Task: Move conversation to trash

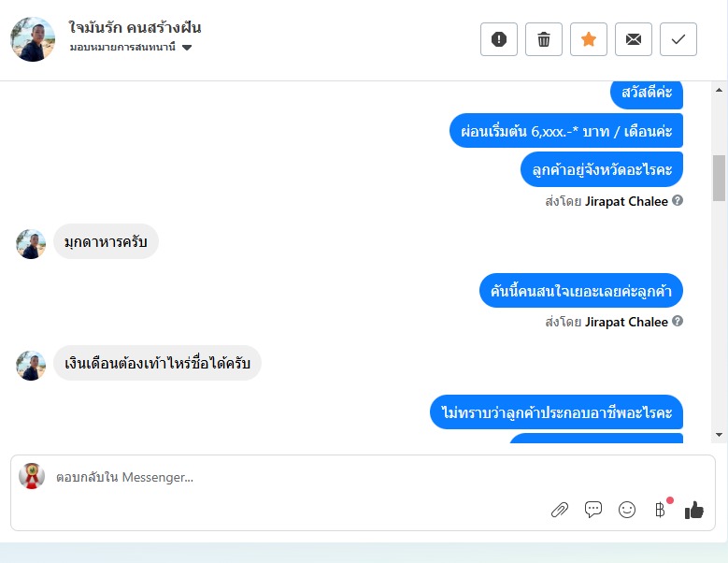Action: [x=544, y=39]
